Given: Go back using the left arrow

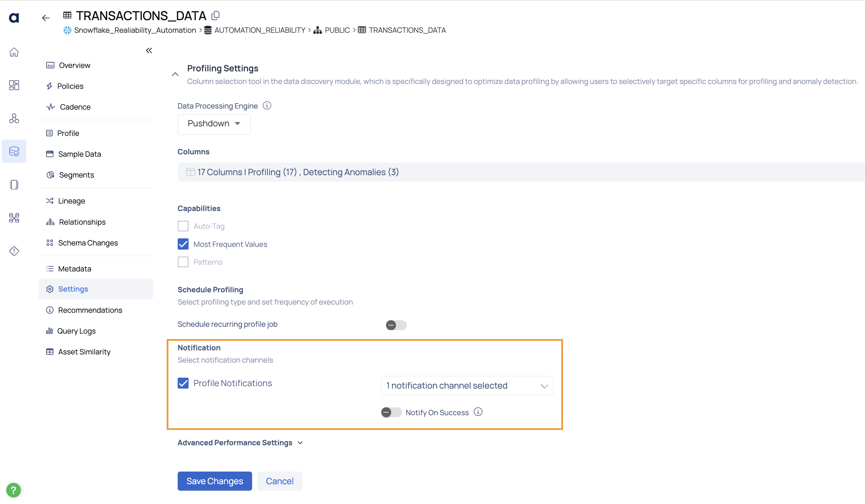Looking at the screenshot, I should pyautogui.click(x=46, y=18).
